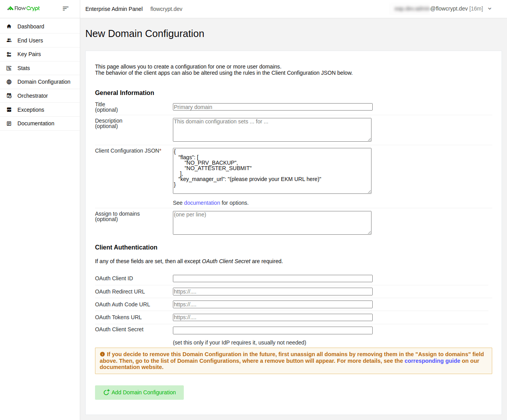
Task: Click the Dashboard home icon
Action: (9, 26)
